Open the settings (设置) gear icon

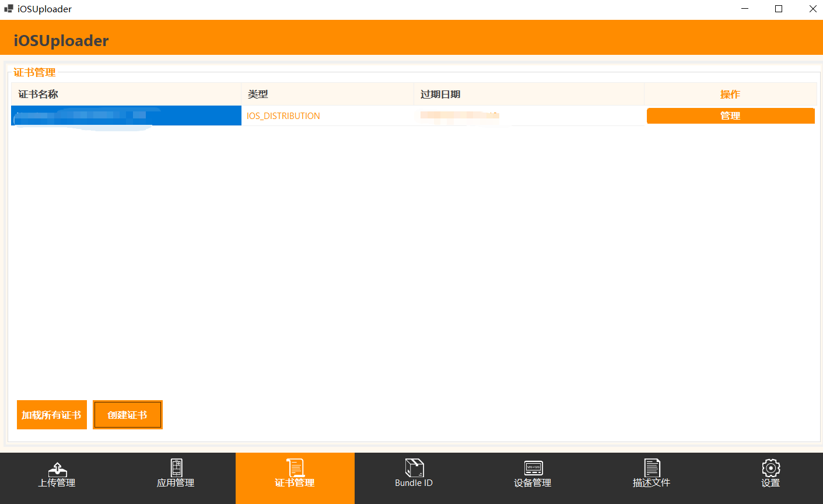pyautogui.click(x=771, y=468)
